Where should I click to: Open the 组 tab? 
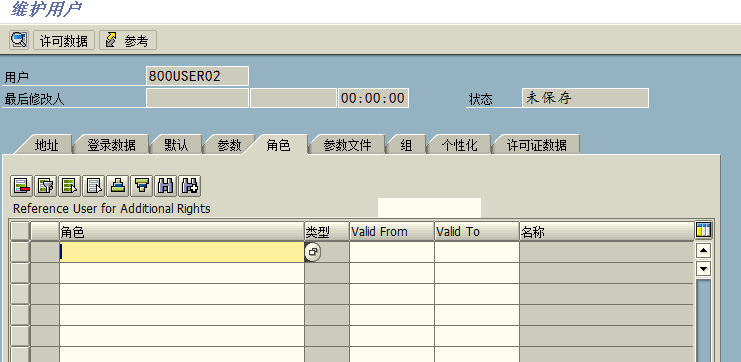pos(406,145)
